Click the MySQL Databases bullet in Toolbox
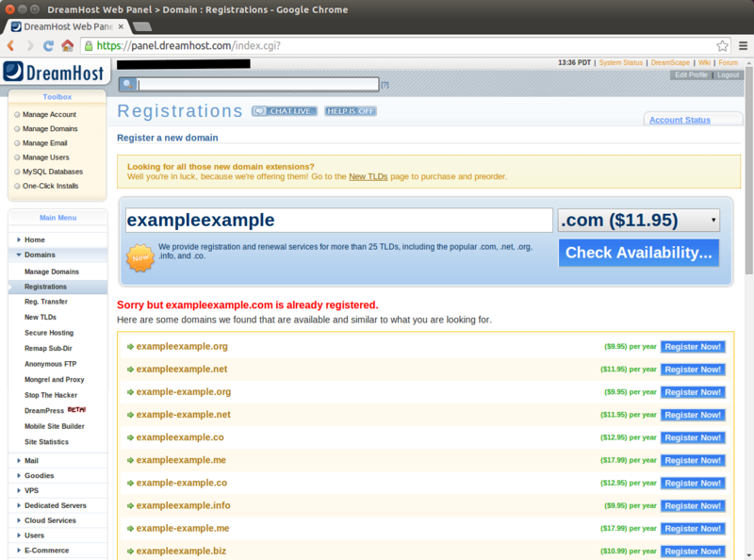Image resolution: width=754 pixels, height=560 pixels. click(17, 172)
